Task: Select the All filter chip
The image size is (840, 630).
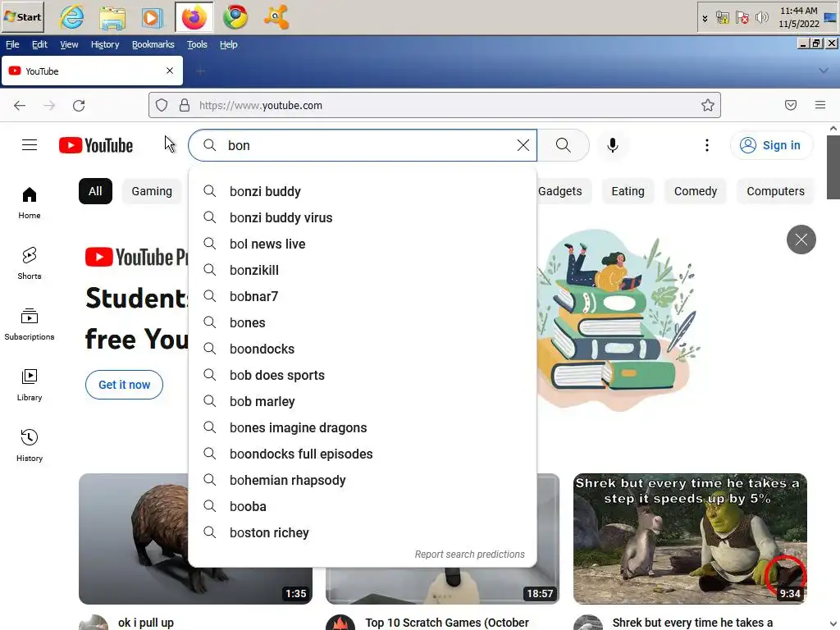Action: [x=95, y=191]
